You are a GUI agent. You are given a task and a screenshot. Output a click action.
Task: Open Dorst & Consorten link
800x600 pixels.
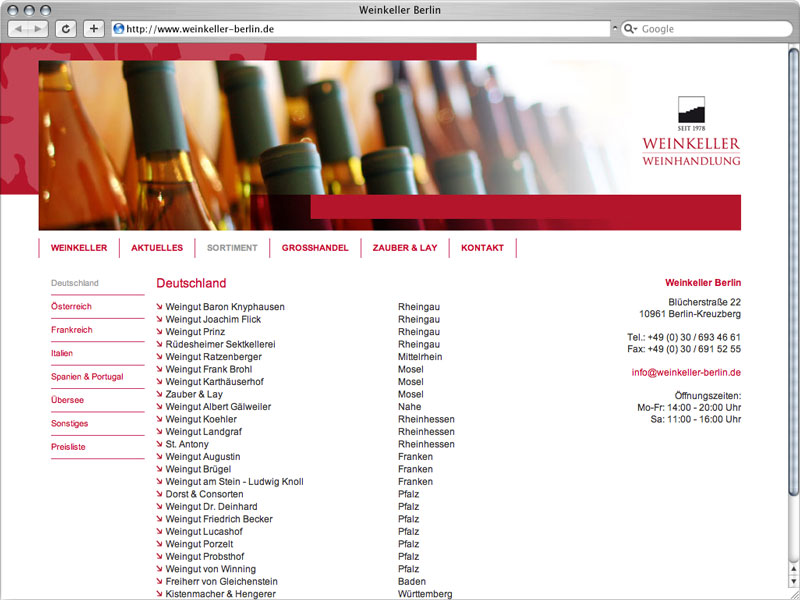[205, 494]
